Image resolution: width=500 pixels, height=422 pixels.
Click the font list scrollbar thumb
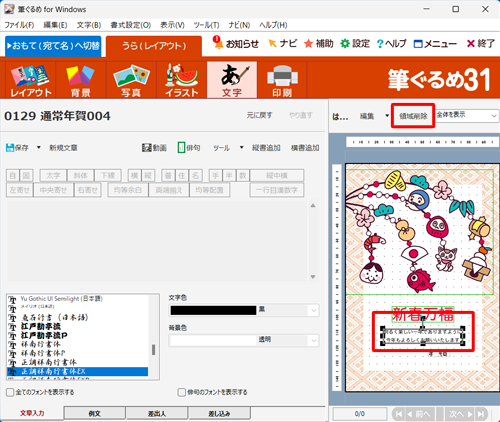[153, 350]
